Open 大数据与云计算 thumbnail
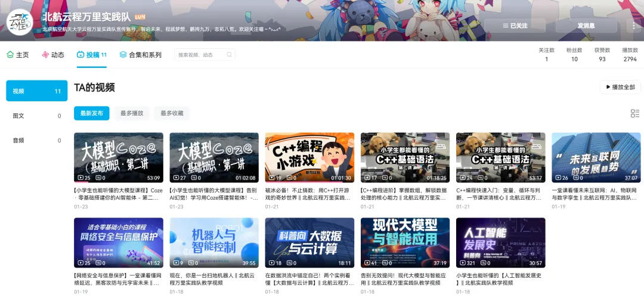 click(x=309, y=243)
